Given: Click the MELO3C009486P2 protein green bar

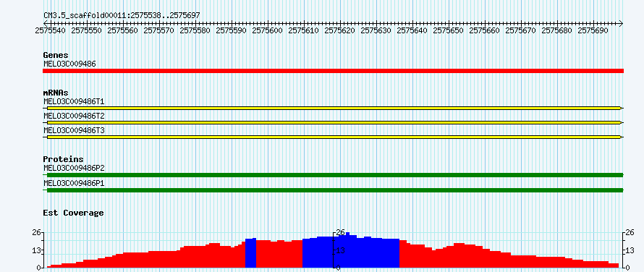Looking at the screenshot, I should (333, 175).
